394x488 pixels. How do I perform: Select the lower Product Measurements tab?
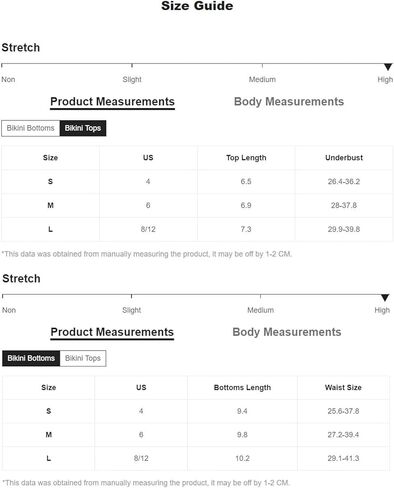pos(112,332)
